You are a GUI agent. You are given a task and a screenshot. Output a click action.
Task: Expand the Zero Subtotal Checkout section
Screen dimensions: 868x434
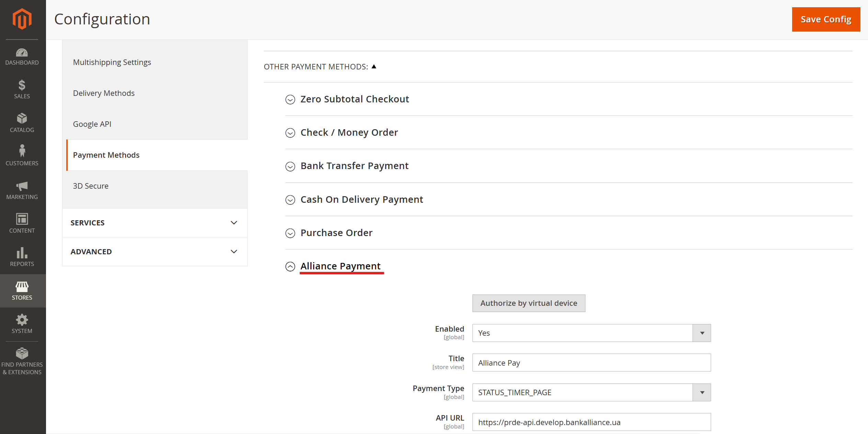[x=290, y=100]
